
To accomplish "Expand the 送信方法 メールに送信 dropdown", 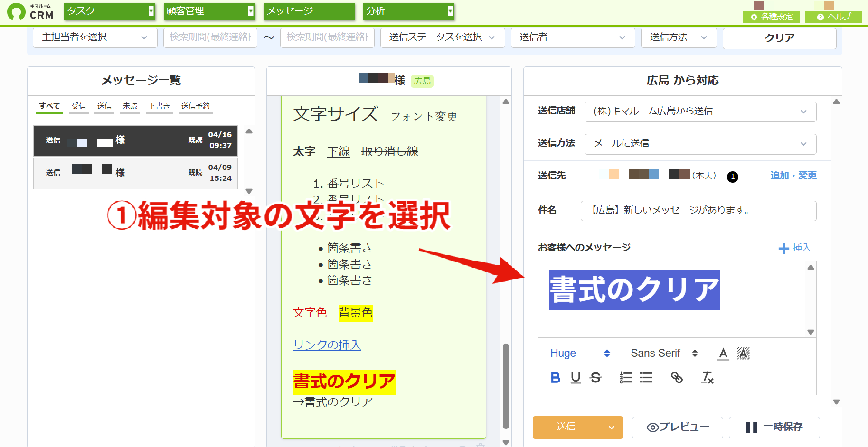I will [x=700, y=144].
